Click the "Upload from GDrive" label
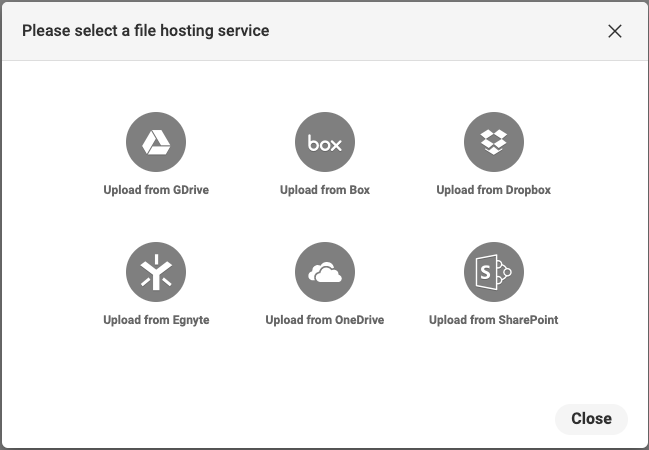This screenshot has height=450, width=649. coord(156,190)
